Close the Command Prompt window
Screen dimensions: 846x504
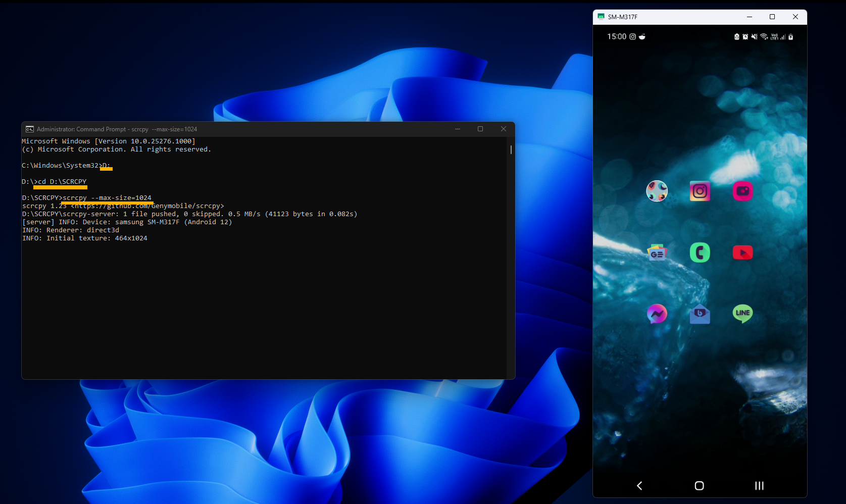pos(504,129)
